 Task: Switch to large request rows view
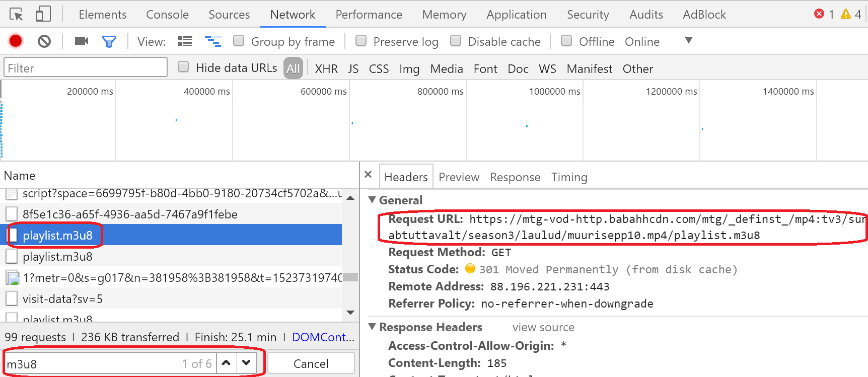tap(185, 41)
